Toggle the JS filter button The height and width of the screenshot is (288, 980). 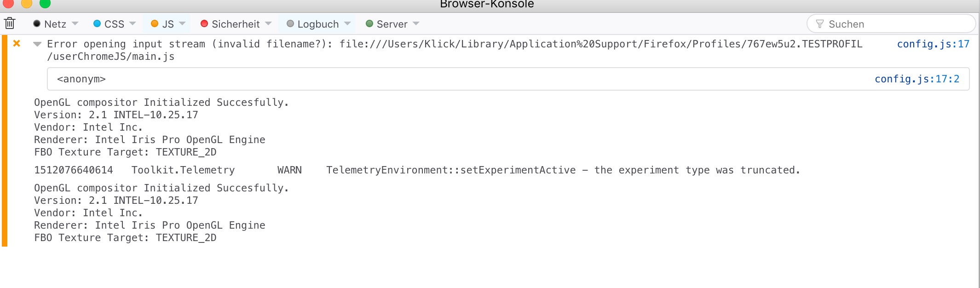click(x=162, y=24)
